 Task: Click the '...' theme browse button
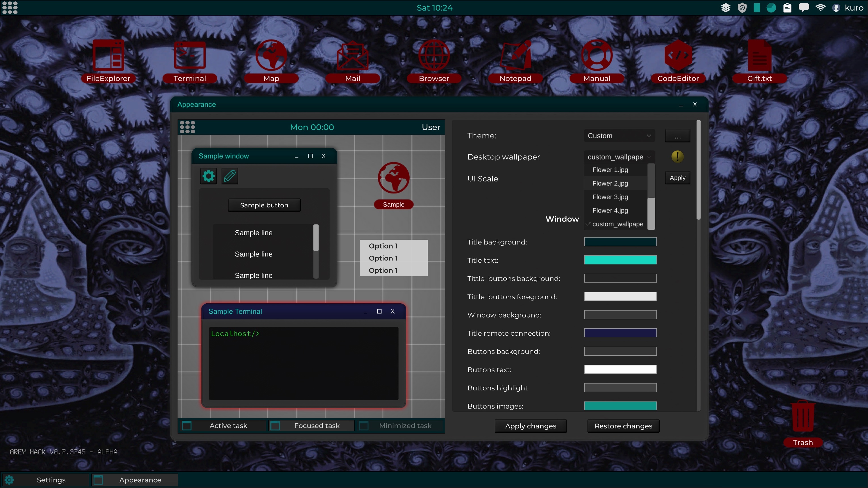677,136
